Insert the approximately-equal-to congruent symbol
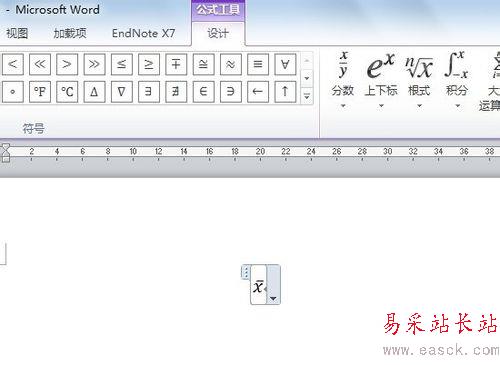Screen dimensions: 500x365 (203, 64)
